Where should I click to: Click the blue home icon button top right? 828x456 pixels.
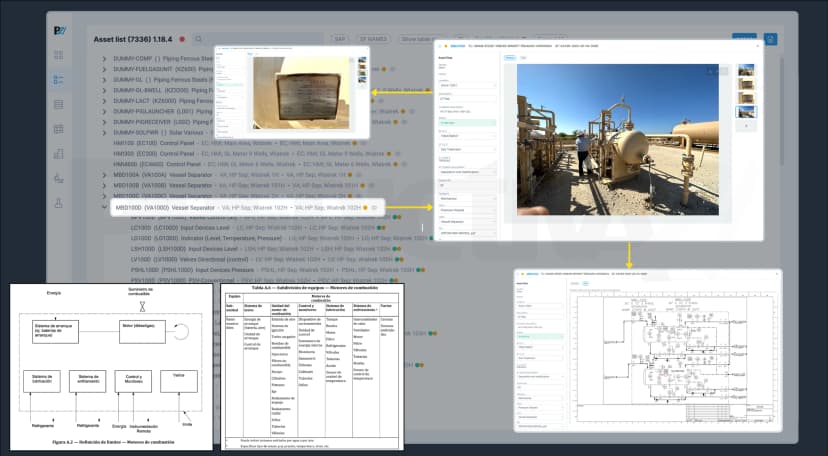[770, 39]
